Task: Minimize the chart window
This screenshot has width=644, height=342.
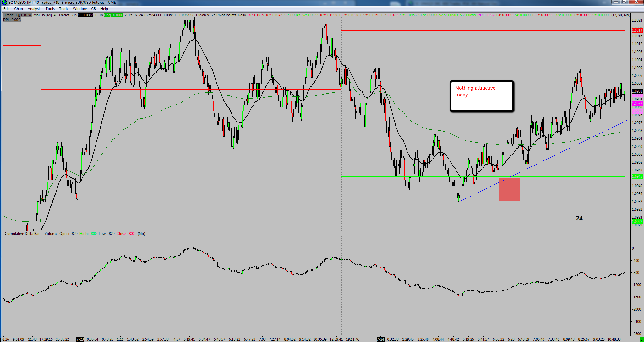Action: [x=615, y=2]
